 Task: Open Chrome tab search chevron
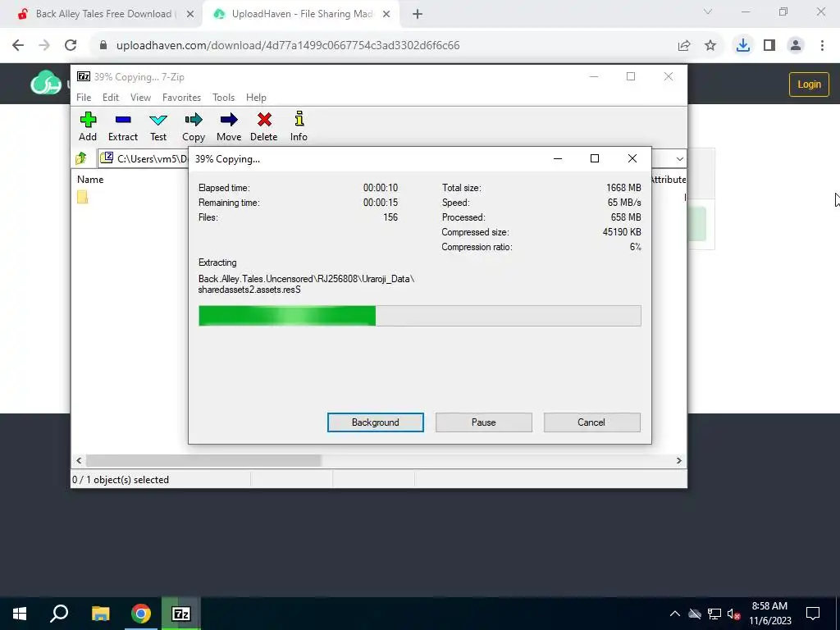pyautogui.click(x=708, y=11)
